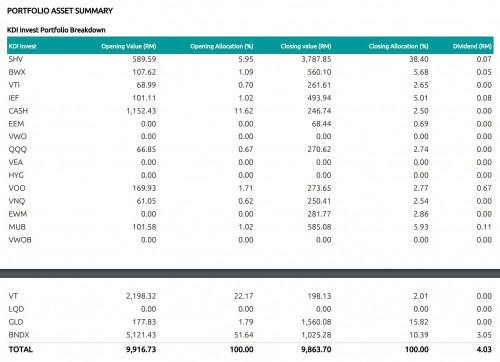Image resolution: width=500 pixels, height=362 pixels.
Task: Click SHV closing allocation 38.40
Action: tap(419, 59)
